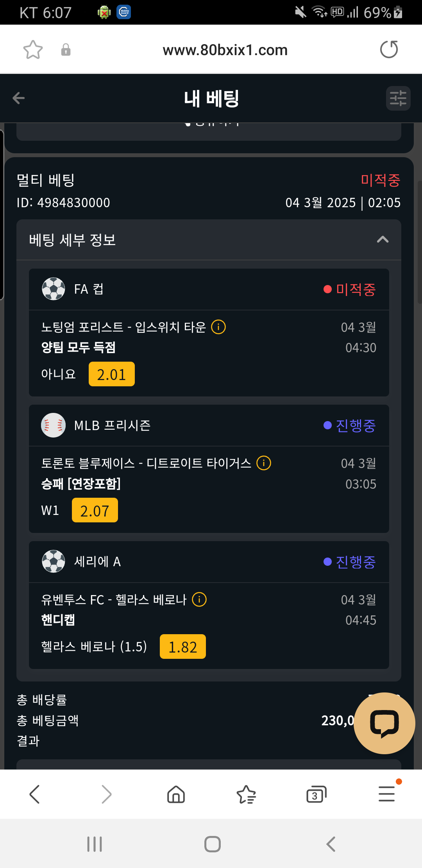Show info for Juventus FC match

click(199, 599)
